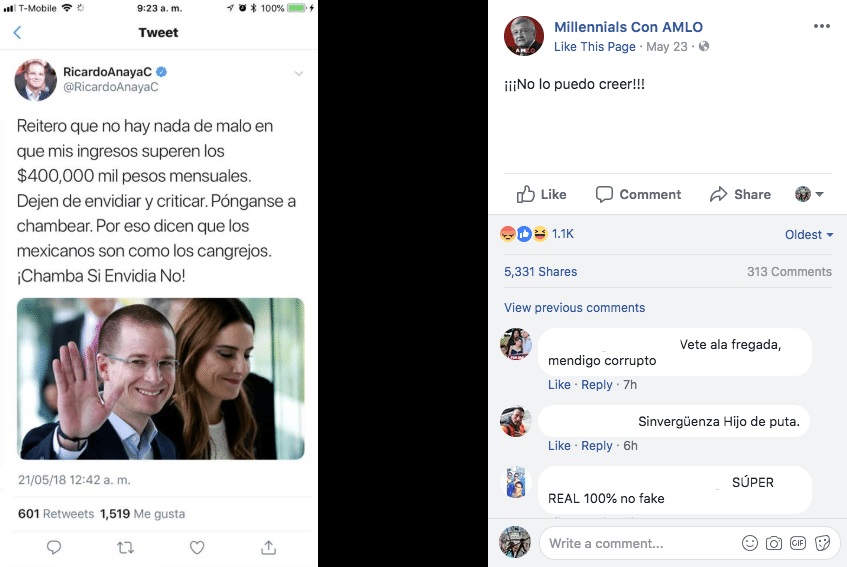The height and width of the screenshot is (567, 847).
Task: Click the Like This Page link
Action: tap(594, 47)
